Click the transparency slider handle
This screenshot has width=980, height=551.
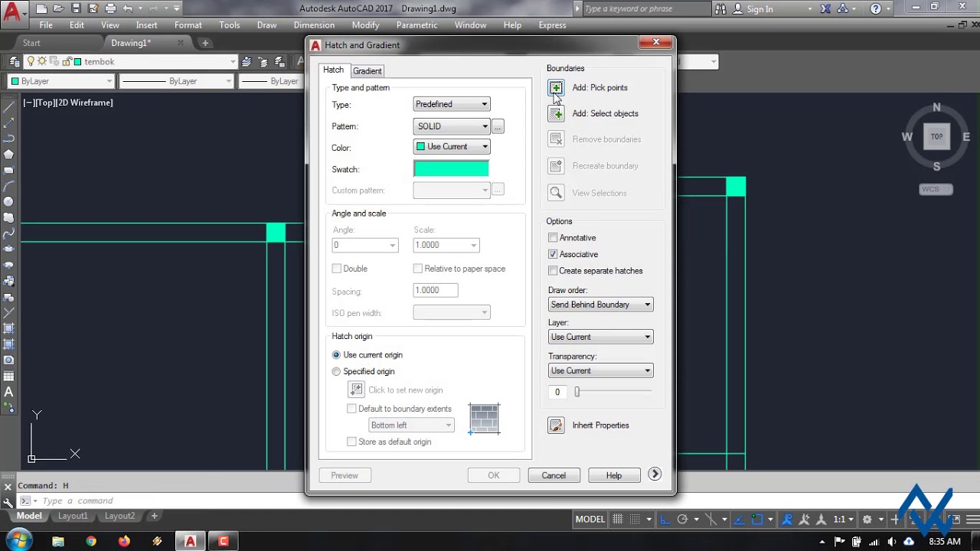pos(577,392)
